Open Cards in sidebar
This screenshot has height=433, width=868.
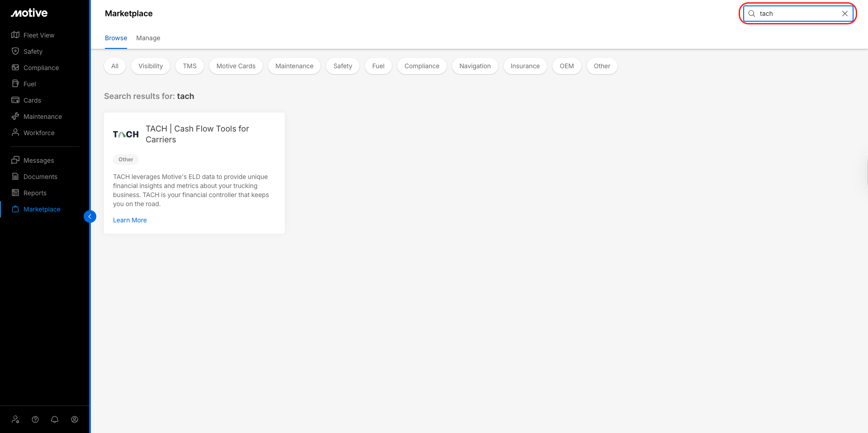click(32, 100)
